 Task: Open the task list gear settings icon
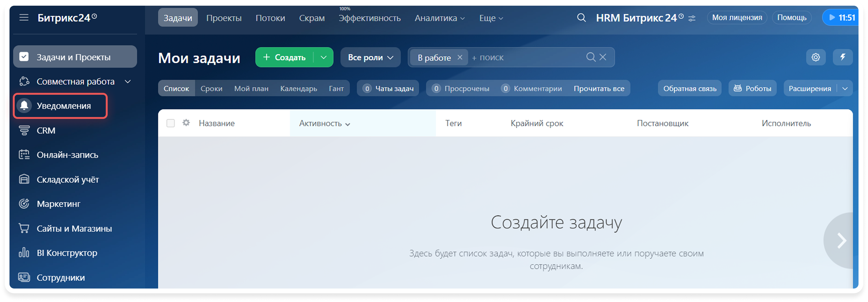pyautogui.click(x=815, y=57)
